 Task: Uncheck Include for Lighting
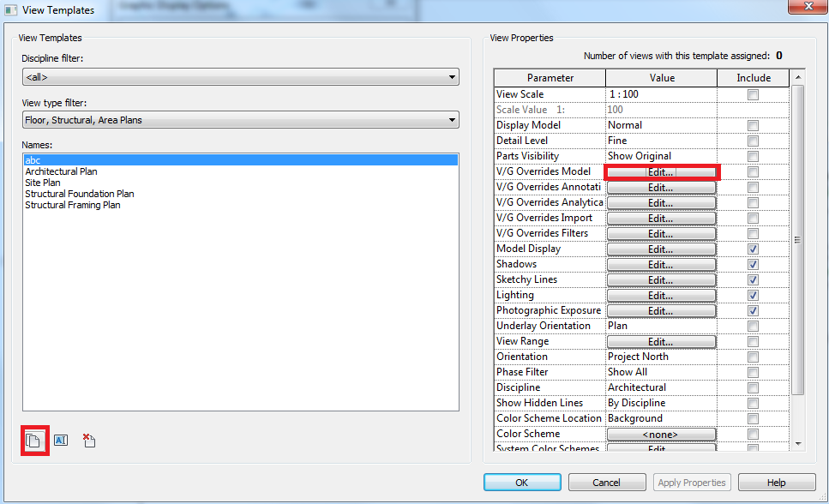[753, 295]
